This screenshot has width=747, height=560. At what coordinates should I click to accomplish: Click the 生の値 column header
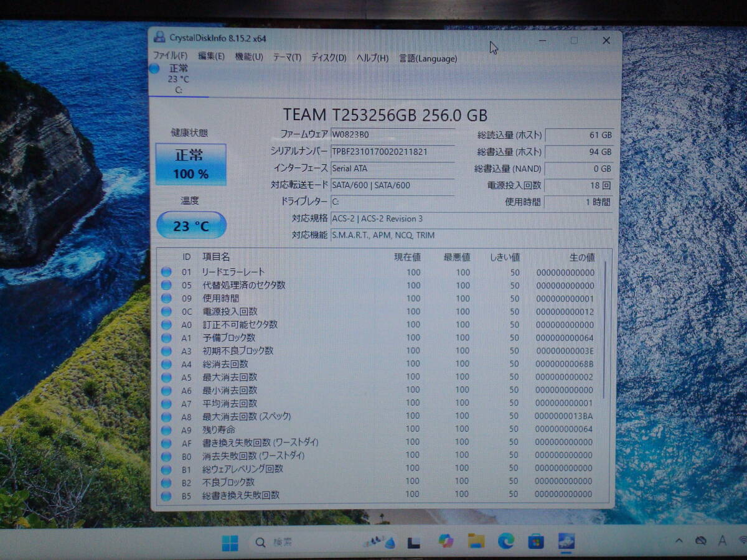[582, 257]
